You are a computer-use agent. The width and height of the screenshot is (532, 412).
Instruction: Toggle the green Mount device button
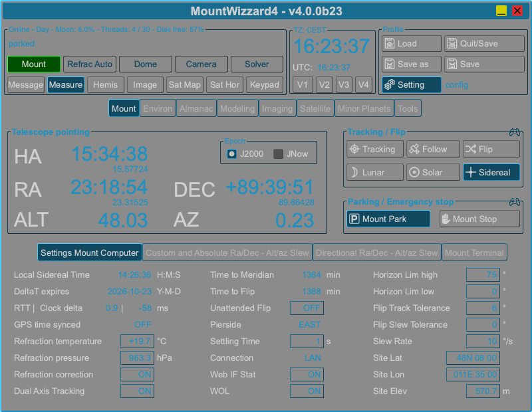(x=34, y=64)
